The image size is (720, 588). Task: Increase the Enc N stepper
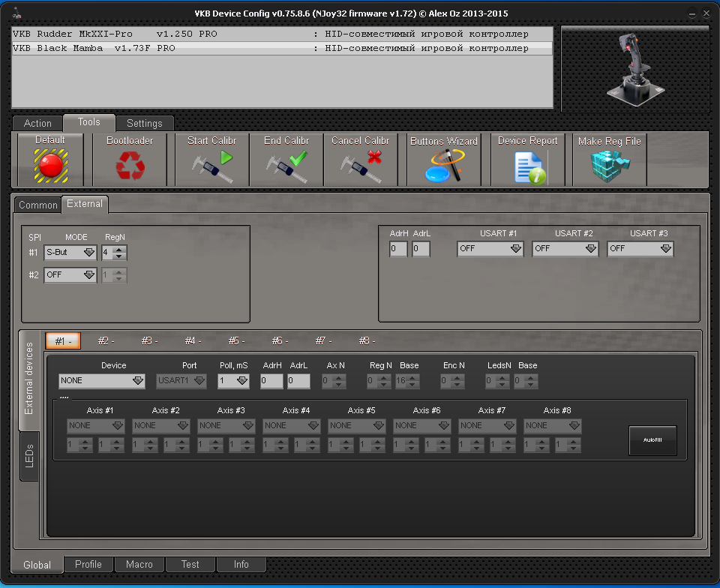(x=457, y=378)
